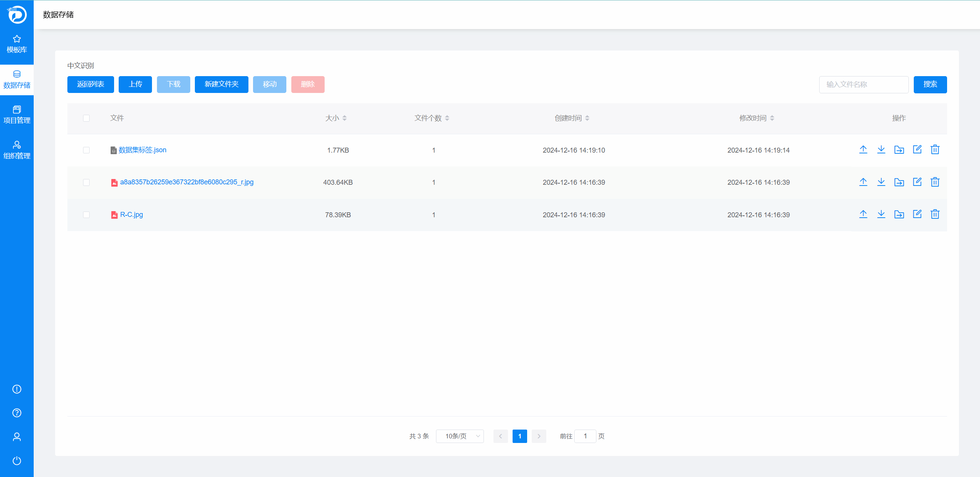Click the 2024-12-16 14:19:10 creation time
The image size is (980, 477).
click(x=574, y=150)
